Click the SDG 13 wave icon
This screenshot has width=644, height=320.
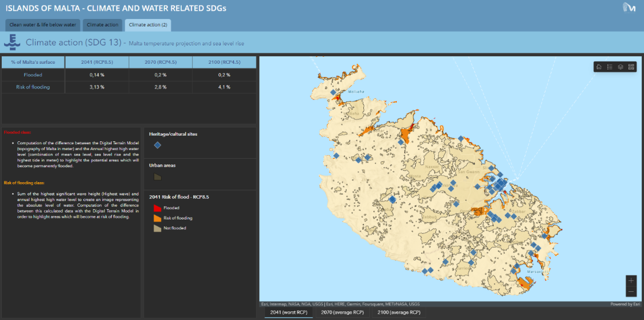pyautogui.click(x=12, y=43)
